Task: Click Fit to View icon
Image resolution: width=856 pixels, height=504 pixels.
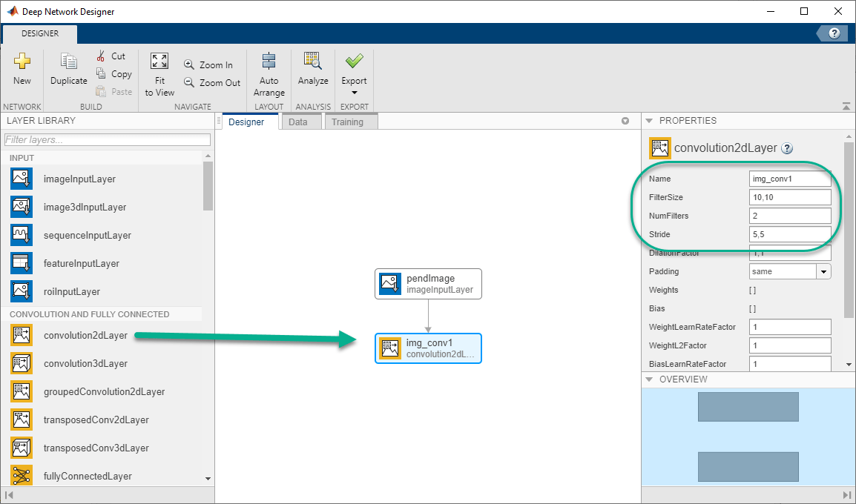Action: (159, 61)
